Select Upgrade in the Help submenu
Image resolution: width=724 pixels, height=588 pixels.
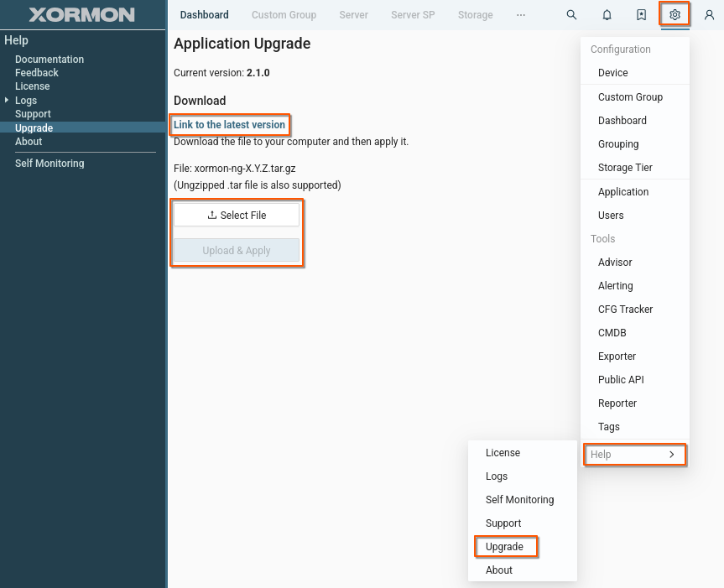504,547
